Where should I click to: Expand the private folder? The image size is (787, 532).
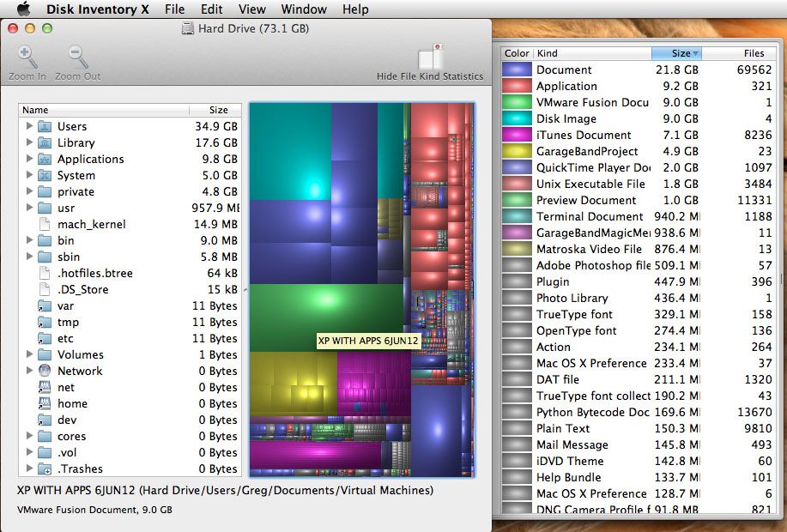29,191
